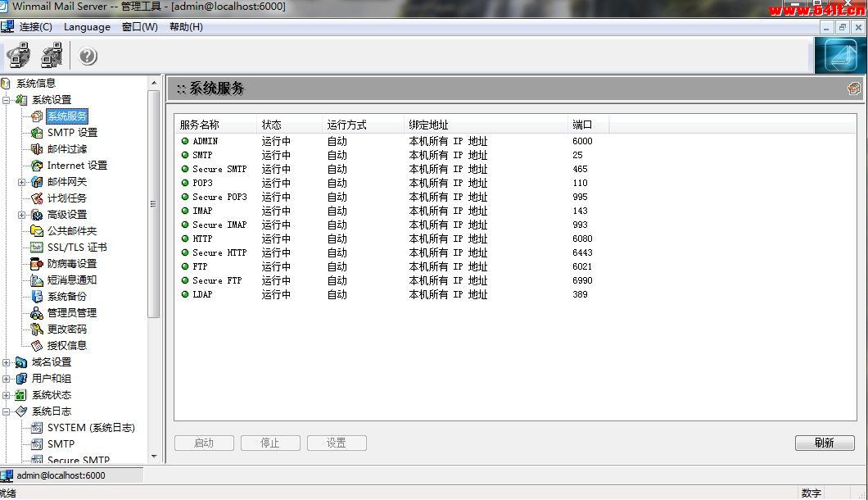The width and height of the screenshot is (868, 500).
Task: Expand the 高级设置 tree node
Action: click(x=21, y=215)
